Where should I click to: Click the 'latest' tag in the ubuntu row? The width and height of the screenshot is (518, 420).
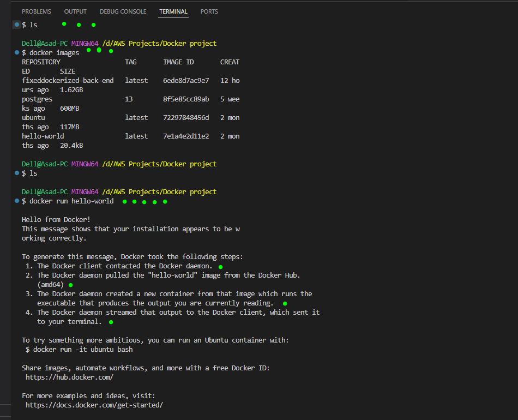point(136,118)
